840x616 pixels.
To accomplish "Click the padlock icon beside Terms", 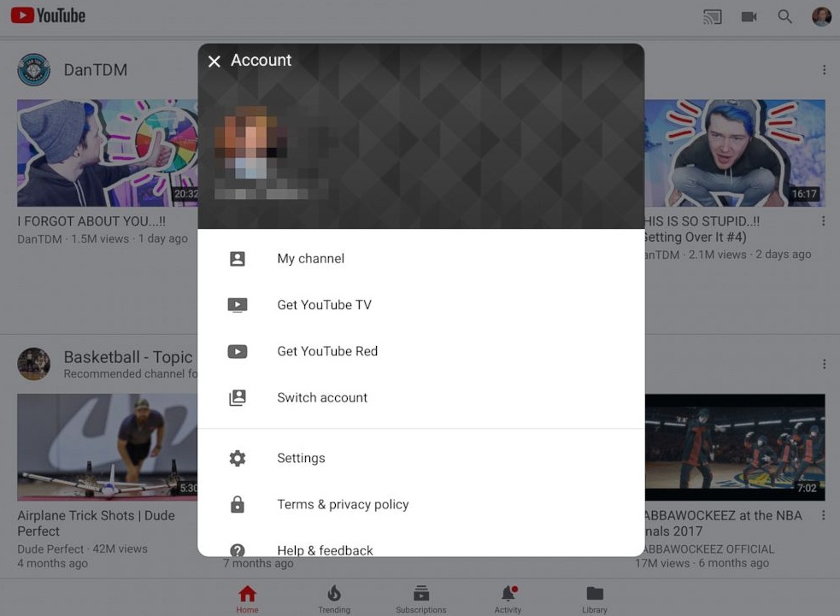I will click(x=238, y=504).
